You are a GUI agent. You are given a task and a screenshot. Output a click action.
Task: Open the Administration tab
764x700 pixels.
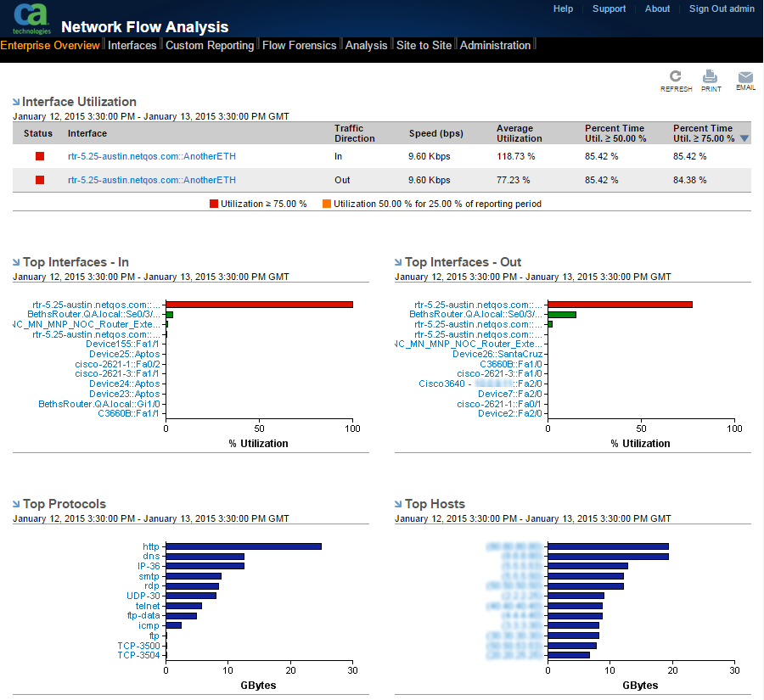tap(495, 45)
